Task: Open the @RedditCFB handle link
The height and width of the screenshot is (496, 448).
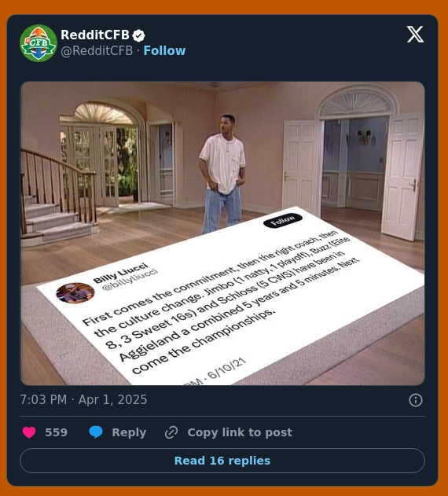Action: pyautogui.click(x=97, y=50)
